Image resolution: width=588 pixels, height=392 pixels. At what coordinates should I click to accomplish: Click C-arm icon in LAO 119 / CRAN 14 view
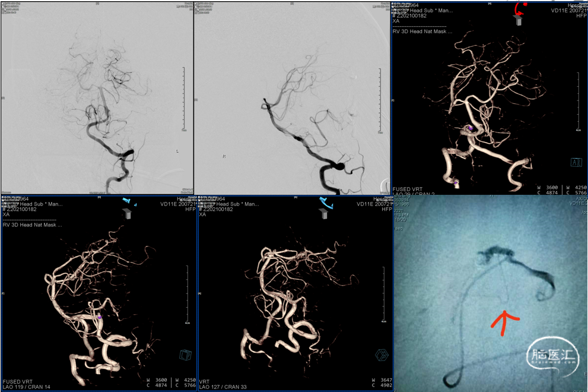[x=129, y=208]
